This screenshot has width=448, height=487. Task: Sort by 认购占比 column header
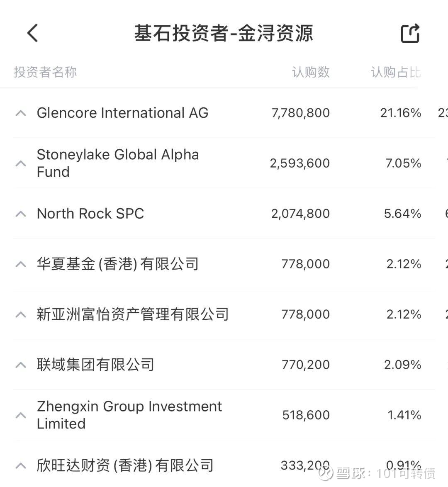coord(396,72)
